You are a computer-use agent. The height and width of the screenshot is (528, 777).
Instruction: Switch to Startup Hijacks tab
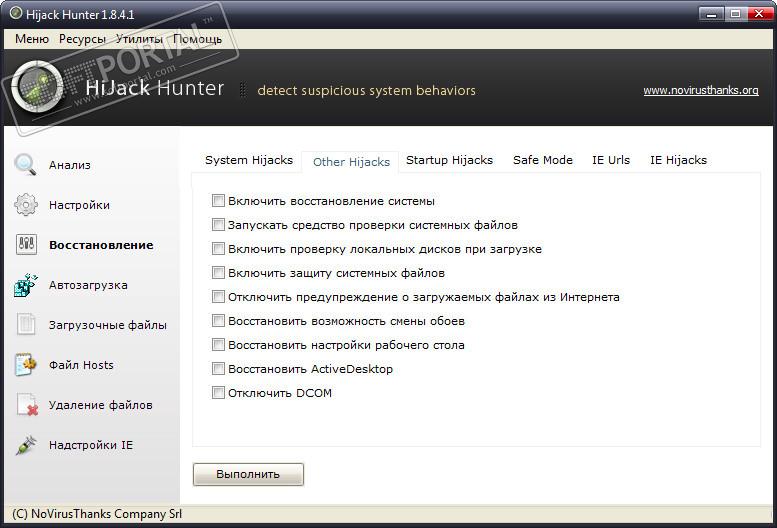(449, 160)
